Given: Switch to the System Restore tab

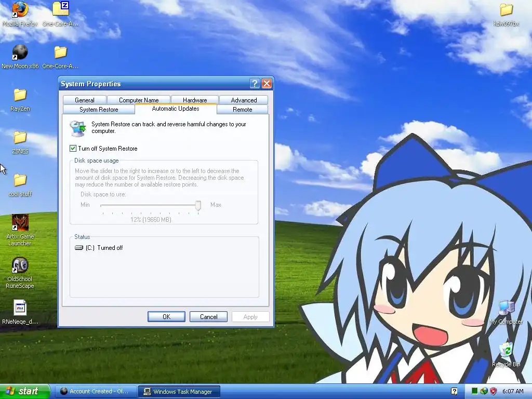Looking at the screenshot, I should pos(99,110).
